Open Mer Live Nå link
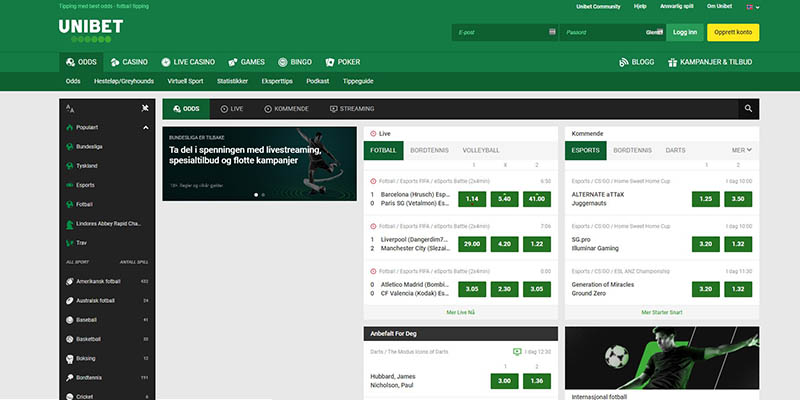The image size is (800, 400). [x=461, y=312]
